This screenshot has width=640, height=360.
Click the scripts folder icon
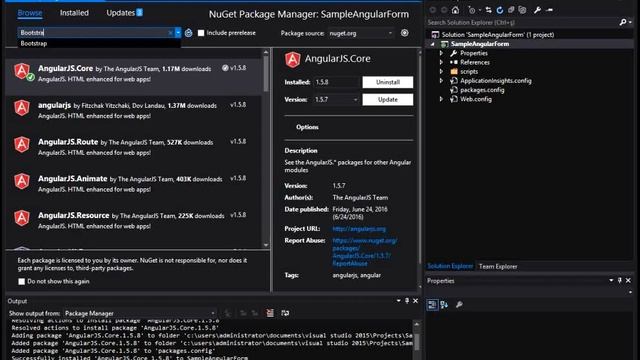454,71
